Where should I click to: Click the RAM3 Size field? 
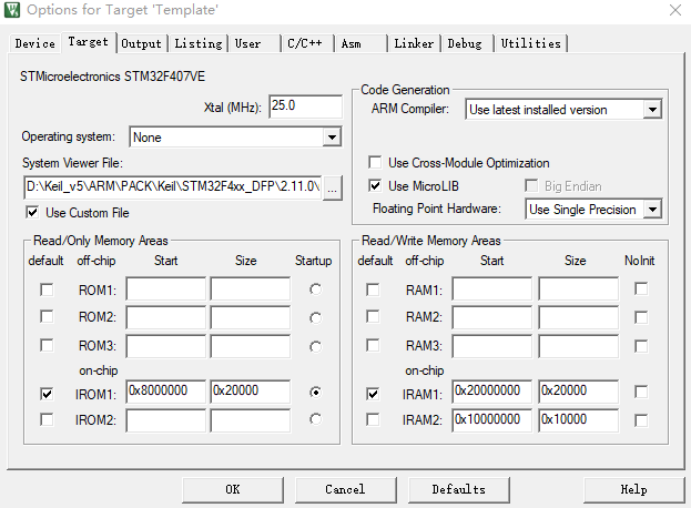pos(578,346)
